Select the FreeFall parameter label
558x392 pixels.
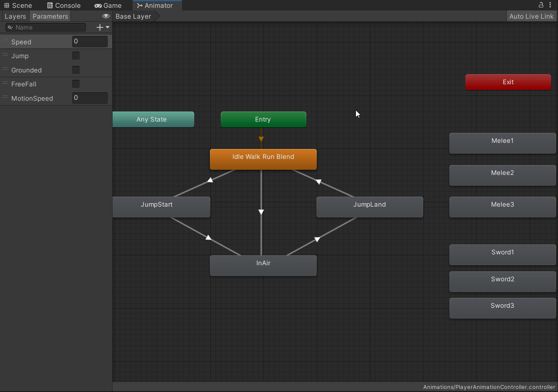[x=24, y=84]
